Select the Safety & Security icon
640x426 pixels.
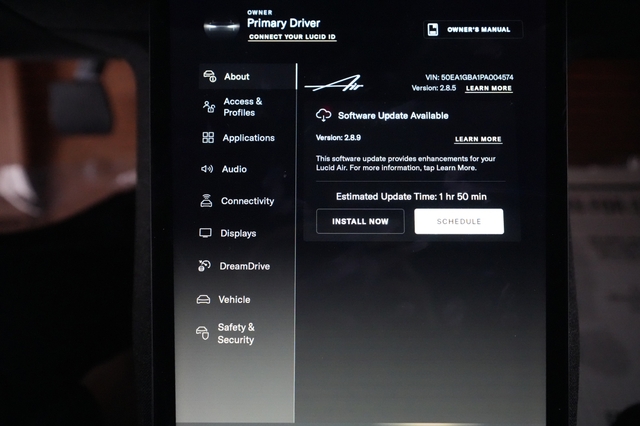pos(202,333)
